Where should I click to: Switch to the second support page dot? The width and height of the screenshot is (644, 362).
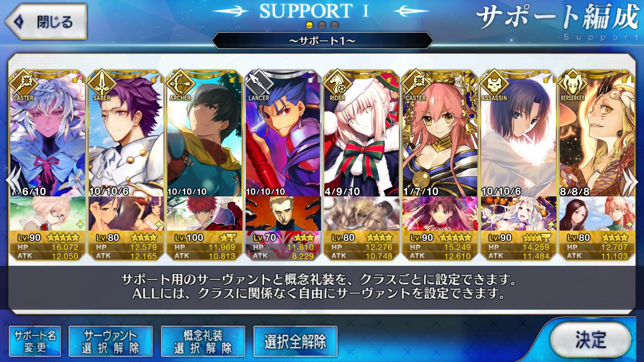click(322, 25)
